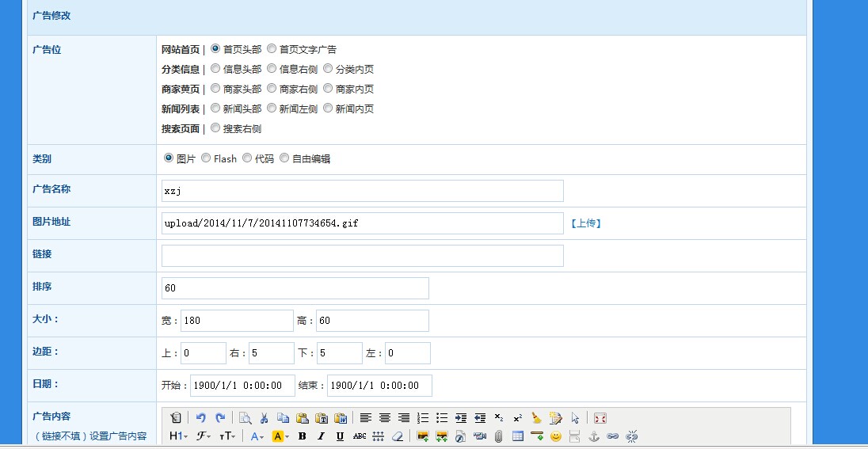Toggle italic formatting in the editor
Viewport: 868px width, 449px height.
[321, 436]
